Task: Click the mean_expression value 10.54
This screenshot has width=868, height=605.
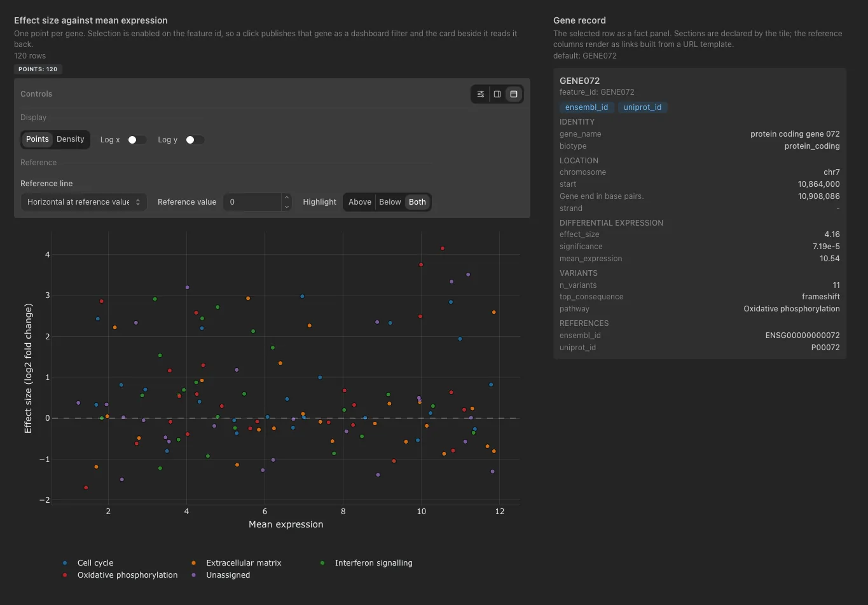Action: pyautogui.click(x=830, y=259)
